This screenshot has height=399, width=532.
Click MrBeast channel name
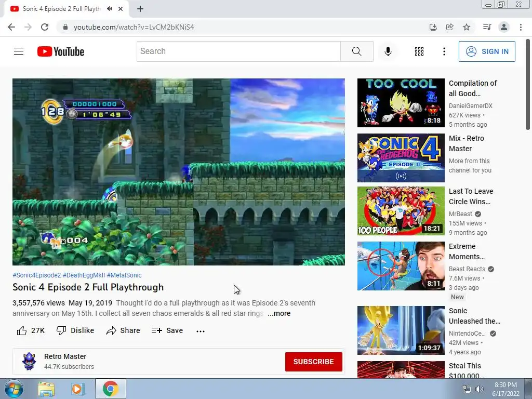[x=460, y=214]
